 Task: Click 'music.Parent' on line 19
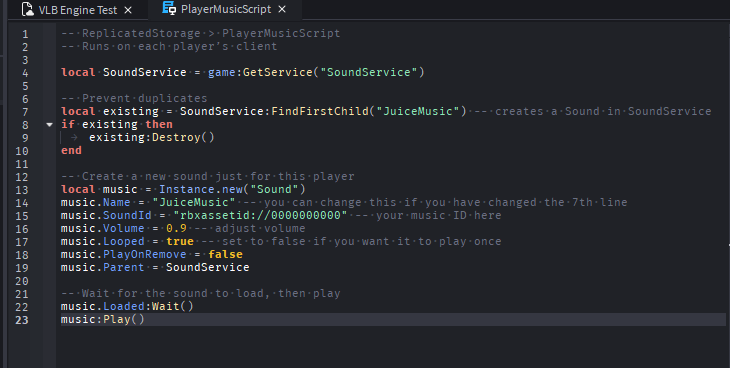pos(102,267)
